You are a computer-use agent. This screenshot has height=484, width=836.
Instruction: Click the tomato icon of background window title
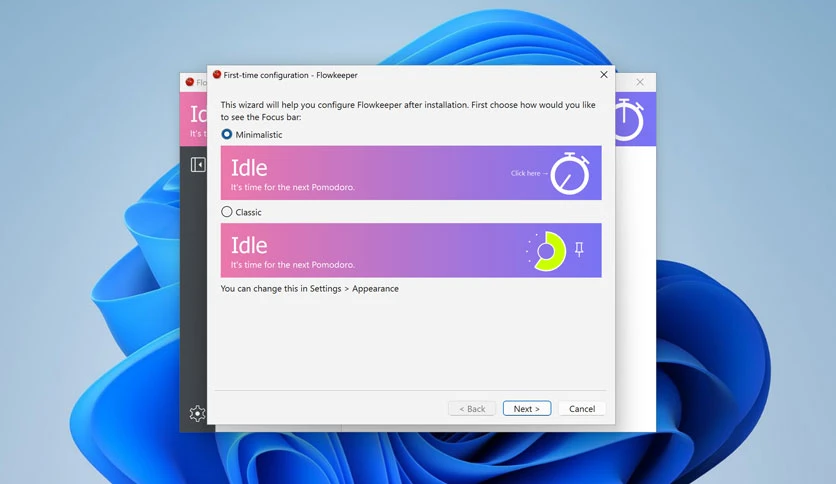tap(189, 82)
